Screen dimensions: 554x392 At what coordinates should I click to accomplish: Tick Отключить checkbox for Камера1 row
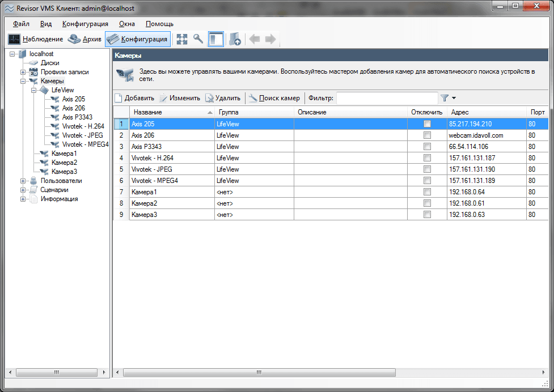pyautogui.click(x=427, y=191)
